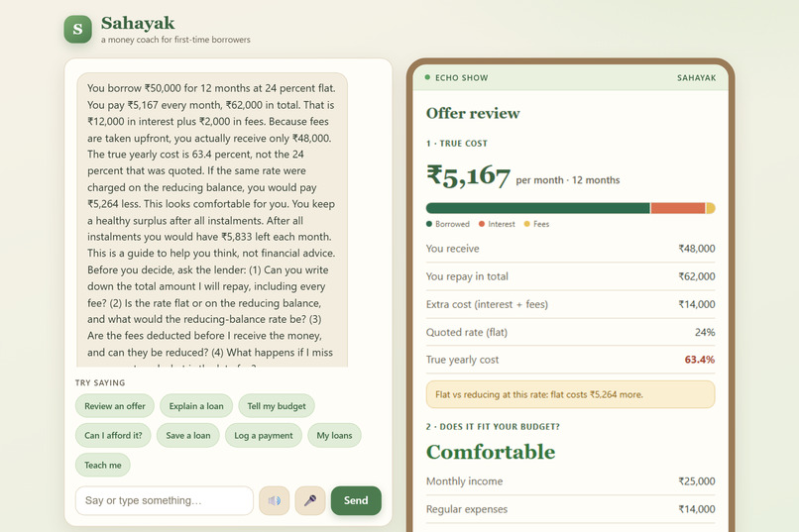Click the 'TRY SAYING' label
Image resolution: width=799 pixels, height=532 pixels.
(100, 382)
